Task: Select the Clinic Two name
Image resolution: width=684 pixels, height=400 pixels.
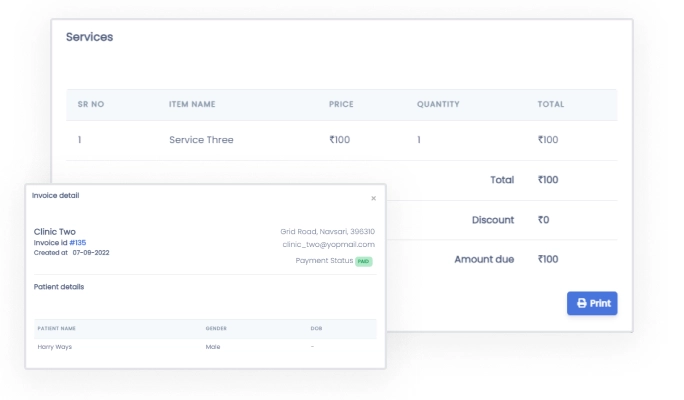Action: point(55,232)
